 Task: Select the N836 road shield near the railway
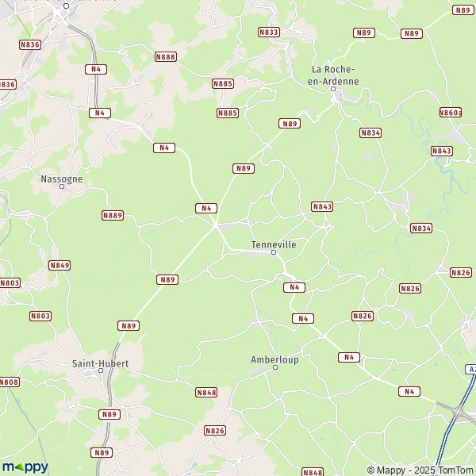[x=30, y=45]
